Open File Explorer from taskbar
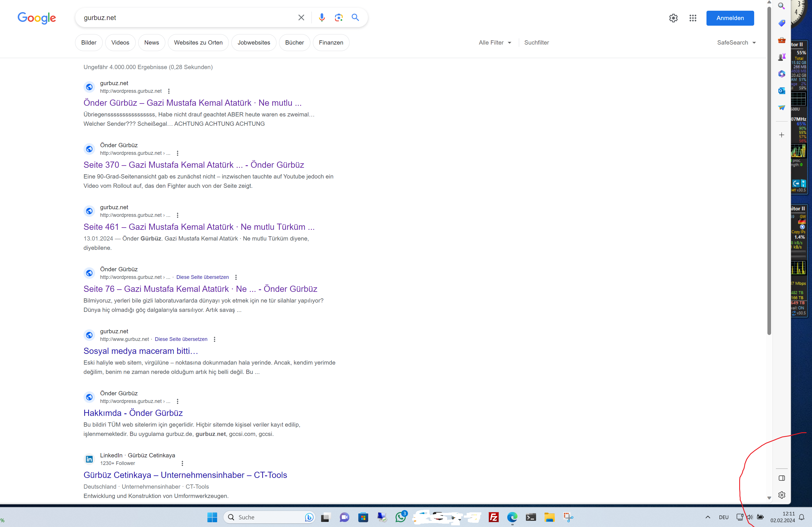Screen dimensions: 812x527 coord(549,517)
